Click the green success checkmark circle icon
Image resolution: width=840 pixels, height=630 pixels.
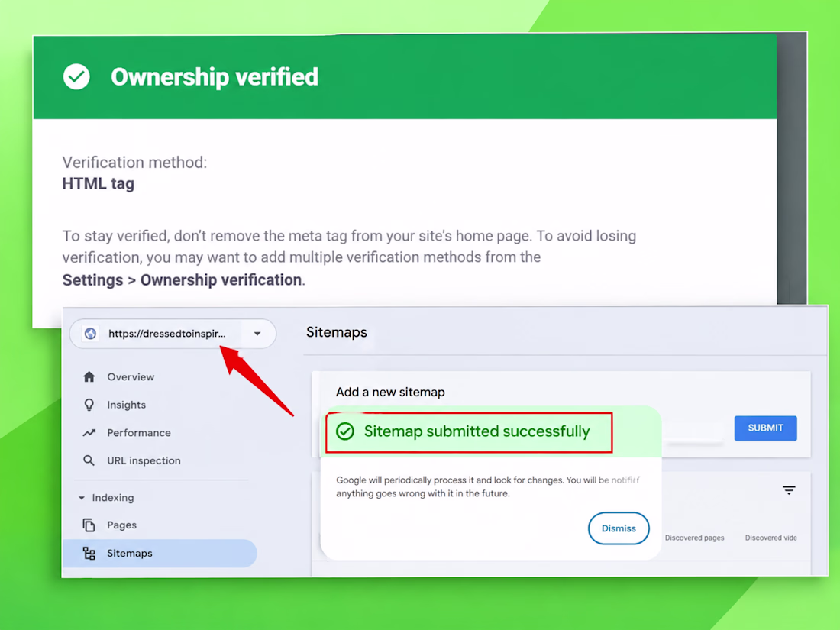345,431
